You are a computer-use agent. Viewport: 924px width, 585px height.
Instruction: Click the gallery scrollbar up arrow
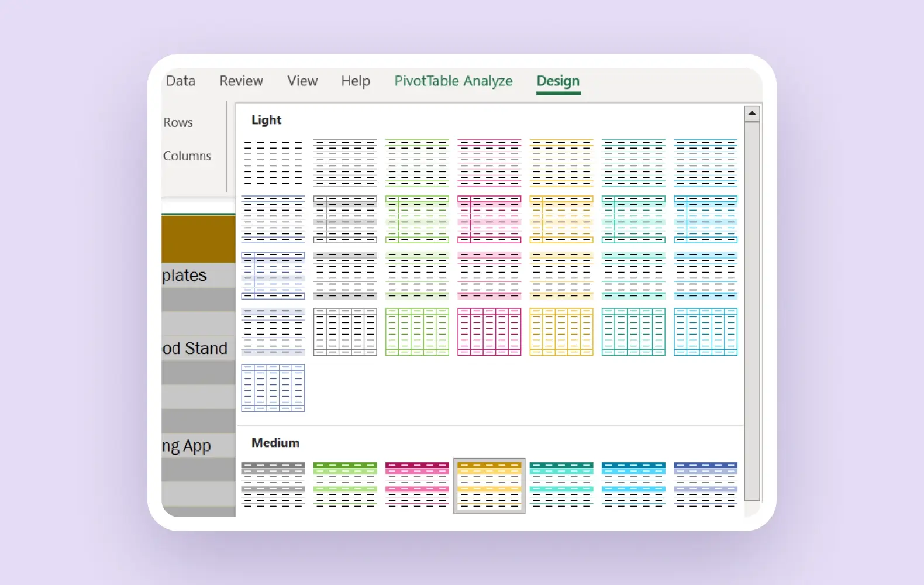point(752,113)
